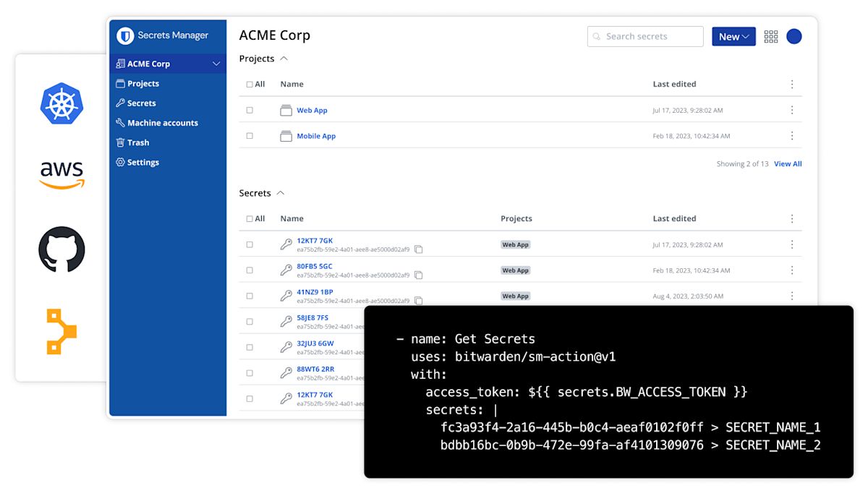Screen dimensions: 868x496
Task: Open options menu for secret 80FB5 5GC
Action: pos(792,270)
